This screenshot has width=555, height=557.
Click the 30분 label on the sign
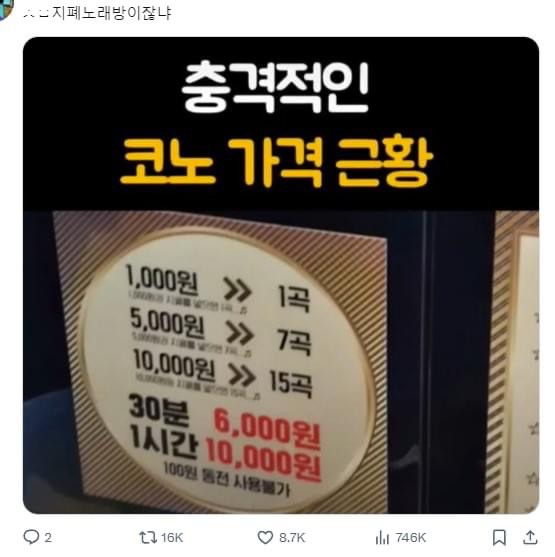pyautogui.click(x=159, y=410)
